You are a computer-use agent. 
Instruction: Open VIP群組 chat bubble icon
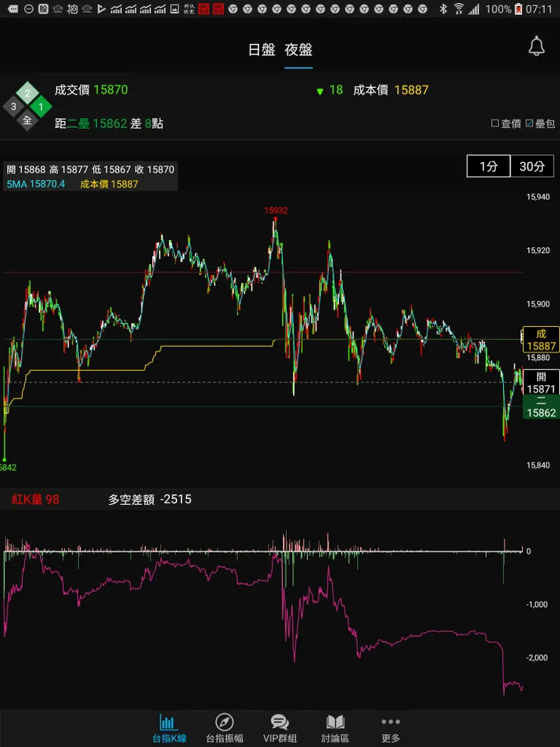pyautogui.click(x=280, y=729)
